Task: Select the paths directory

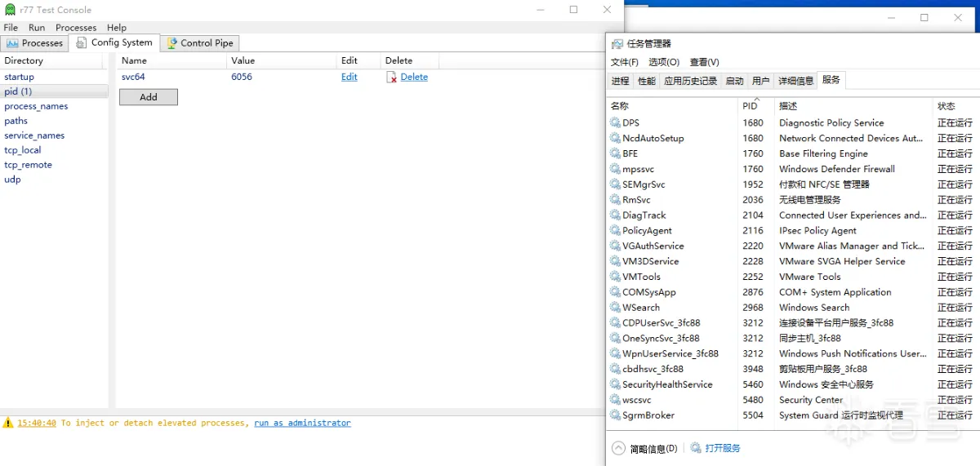Action: 16,121
